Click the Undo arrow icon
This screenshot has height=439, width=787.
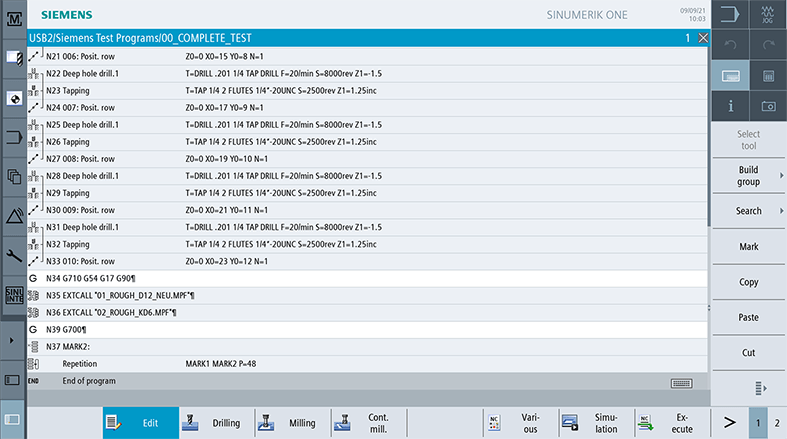click(730, 45)
